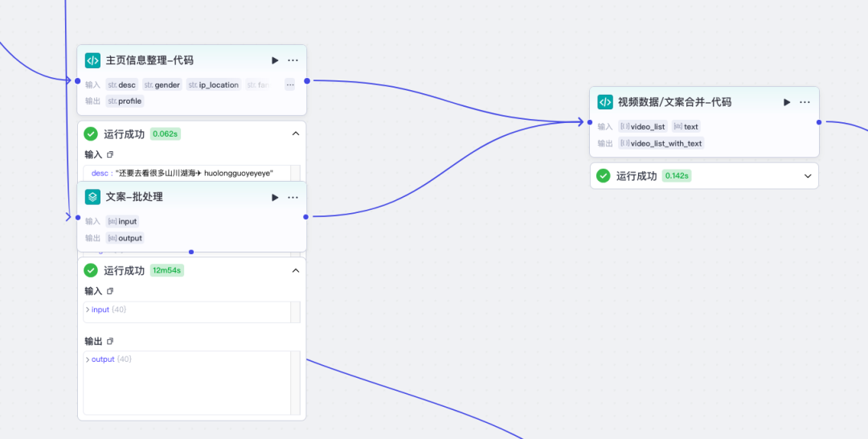The height and width of the screenshot is (439, 868).
Task: Open more options for 主页信息整理-代码 node
Action: pyautogui.click(x=293, y=60)
